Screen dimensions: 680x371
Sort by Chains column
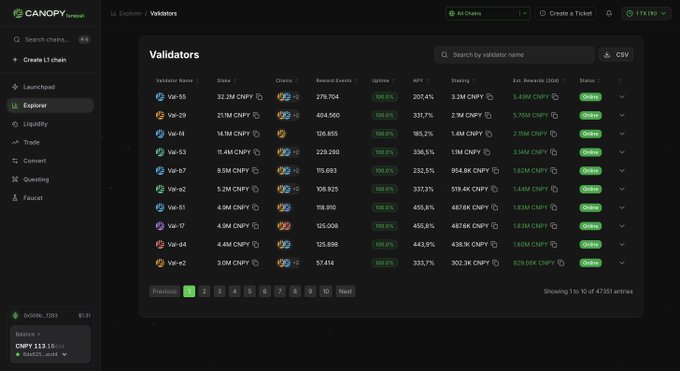[287, 81]
